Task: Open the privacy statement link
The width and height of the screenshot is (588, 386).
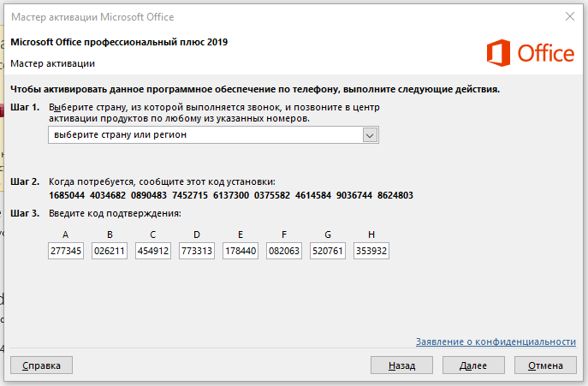Action: coord(496,341)
